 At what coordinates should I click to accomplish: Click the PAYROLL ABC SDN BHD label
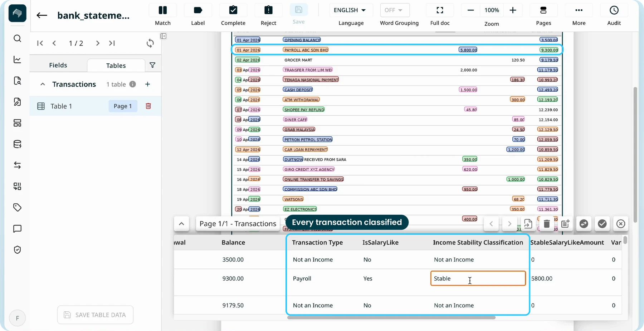(306, 50)
